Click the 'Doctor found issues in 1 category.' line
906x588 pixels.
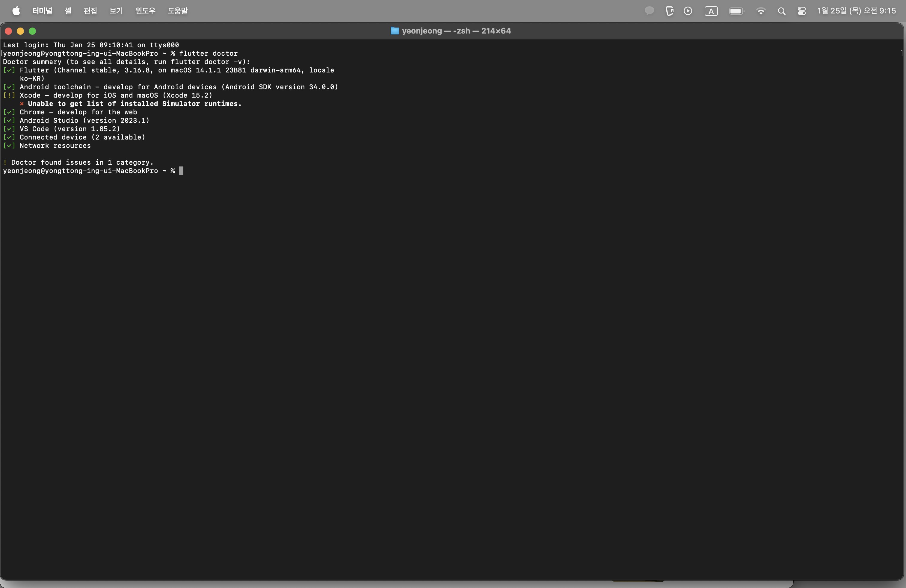(82, 162)
